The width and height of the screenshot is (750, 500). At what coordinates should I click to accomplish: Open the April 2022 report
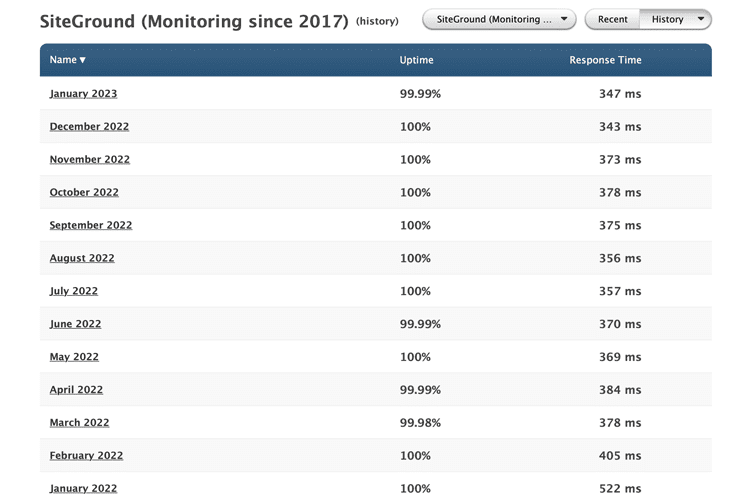pos(76,390)
